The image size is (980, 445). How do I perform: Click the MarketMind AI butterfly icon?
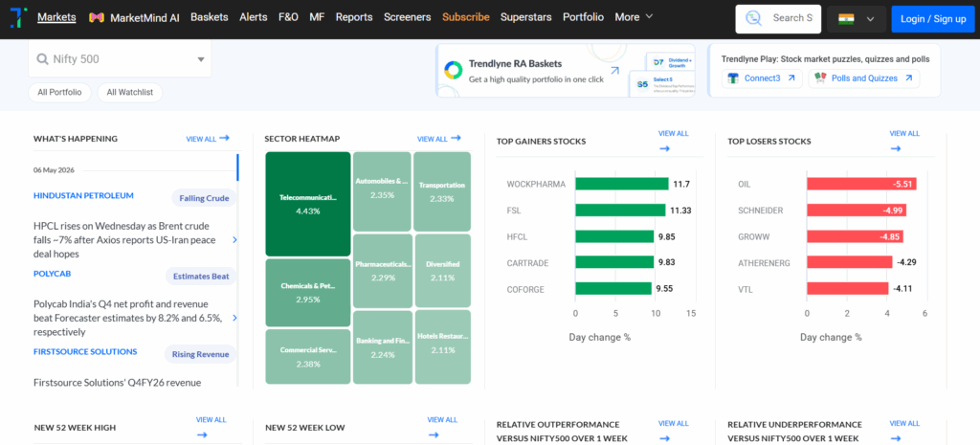tap(97, 17)
